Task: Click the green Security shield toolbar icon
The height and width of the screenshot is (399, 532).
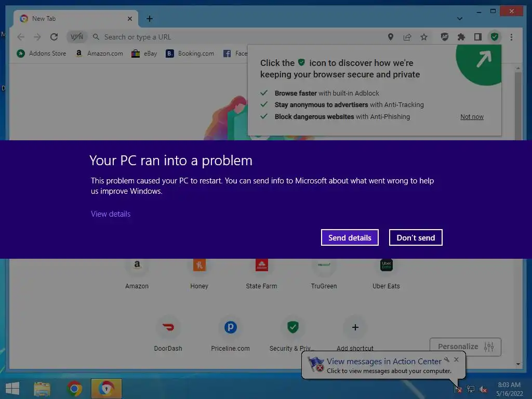Action: pyautogui.click(x=495, y=37)
